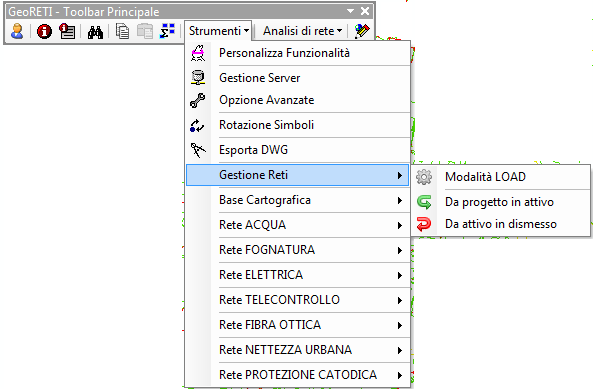This screenshot has height=389, width=593.
Task: Select Da attivo in dismesso
Action: [x=501, y=224]
